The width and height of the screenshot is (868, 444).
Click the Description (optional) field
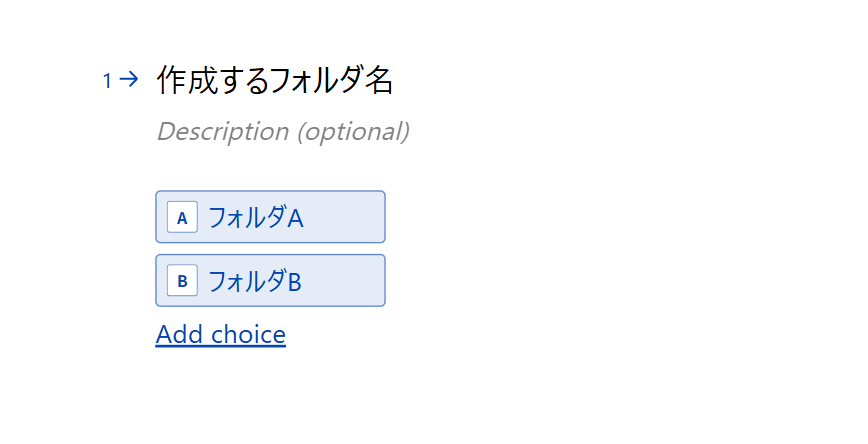(x=283, y=131)
